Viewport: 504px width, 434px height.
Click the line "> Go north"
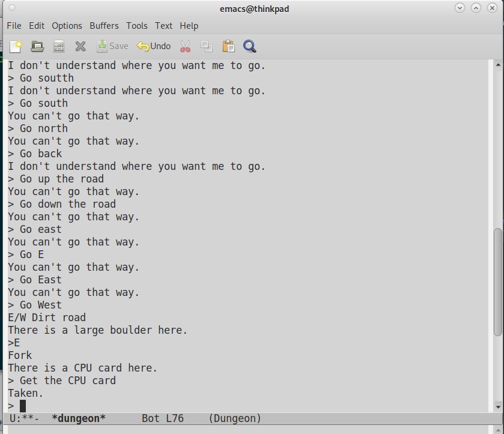(x=38, y=128)
